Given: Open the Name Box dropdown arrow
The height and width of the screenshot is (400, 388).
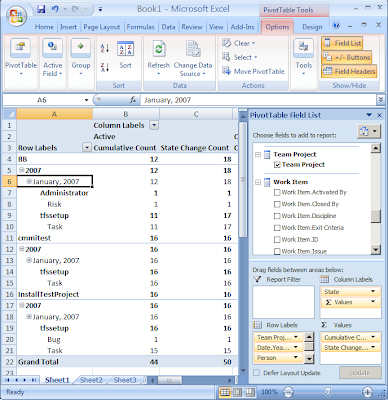Looking at the screenshot, I should (x=86, y=100).
